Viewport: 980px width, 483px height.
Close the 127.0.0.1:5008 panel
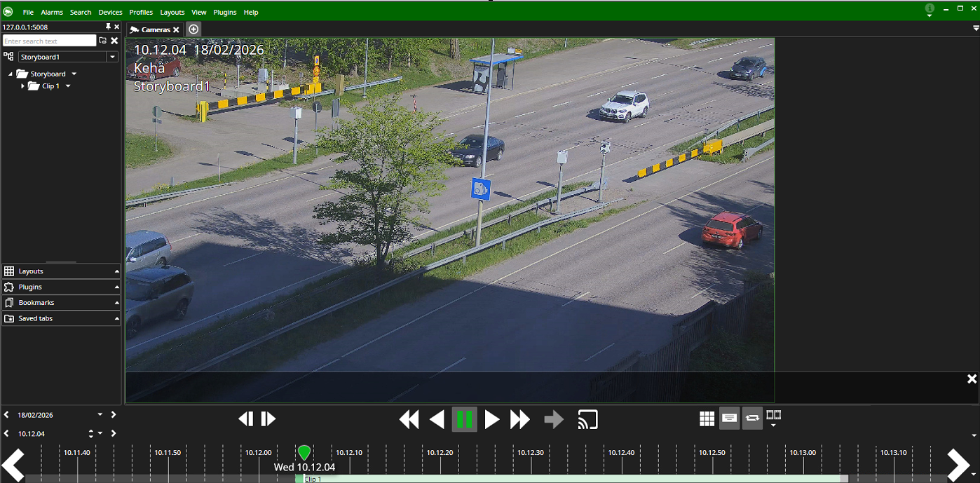point(116,27)
